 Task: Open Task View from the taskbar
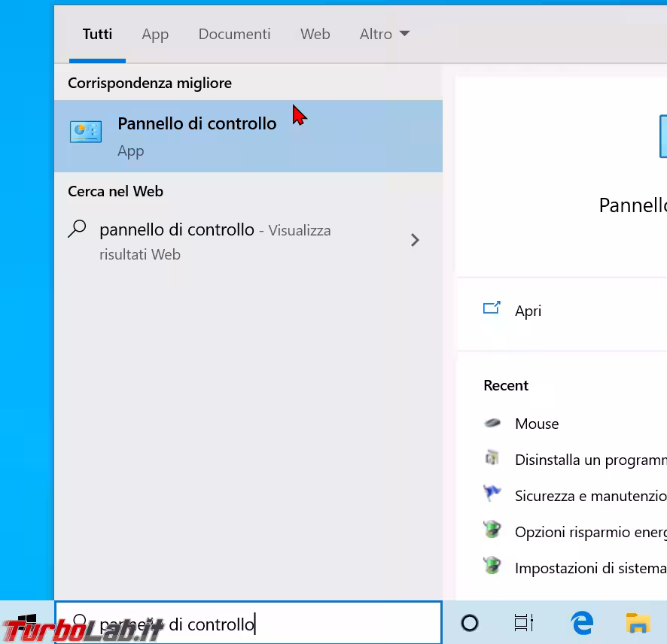524,623
